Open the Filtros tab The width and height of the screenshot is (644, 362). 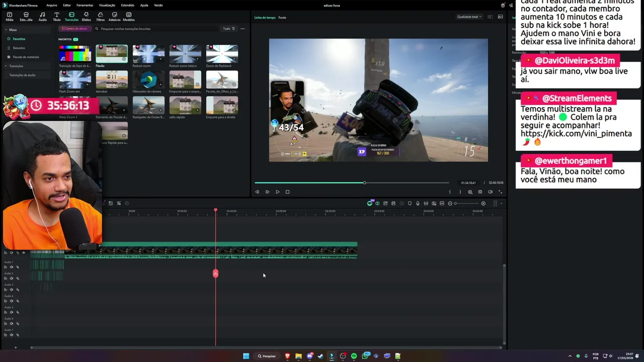click(x=100, y=17)
